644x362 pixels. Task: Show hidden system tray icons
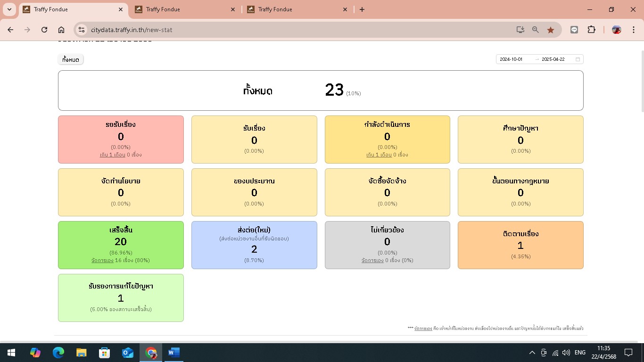coord(532,353)
